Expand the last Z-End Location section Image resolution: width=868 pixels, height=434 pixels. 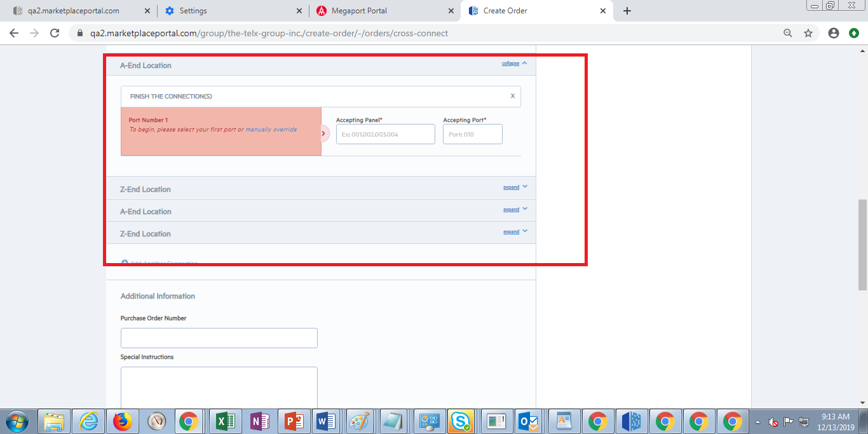click(512, 232)
